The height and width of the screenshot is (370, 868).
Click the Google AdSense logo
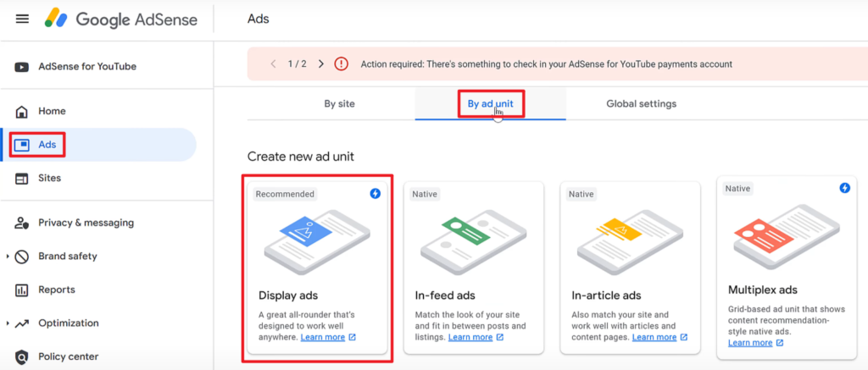(x=121, y=19)
